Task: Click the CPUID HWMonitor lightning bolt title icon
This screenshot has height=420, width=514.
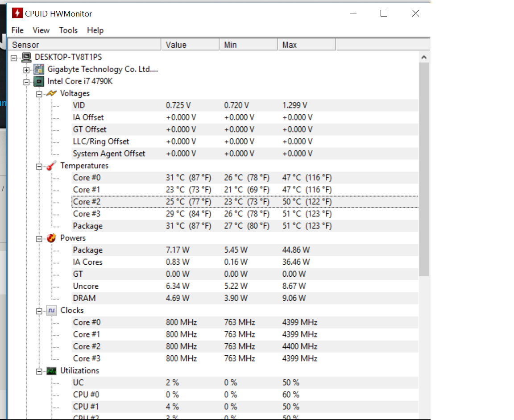Action: [x=17, y=13]
